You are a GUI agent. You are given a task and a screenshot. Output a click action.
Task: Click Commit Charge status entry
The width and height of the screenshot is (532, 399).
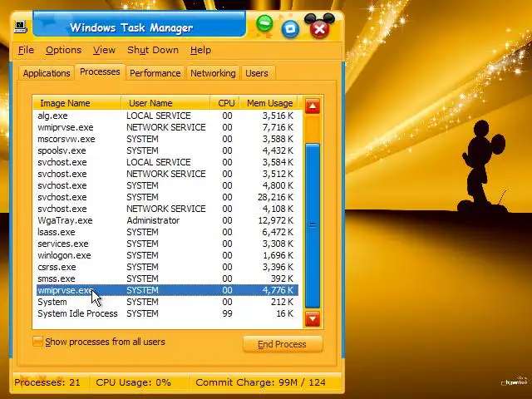[x=260, y=382]
